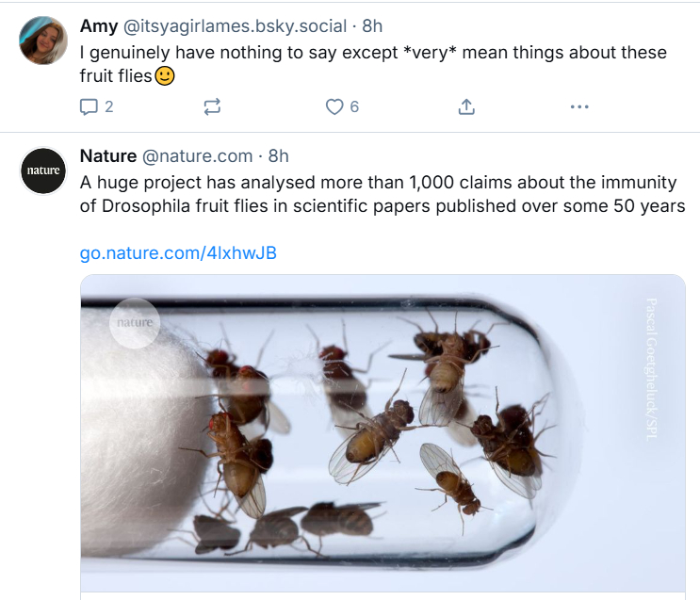Screen dimensions: 700x600
Task: Click the 8h timestamp on Amy's post
Action: [x=372, y=25]
